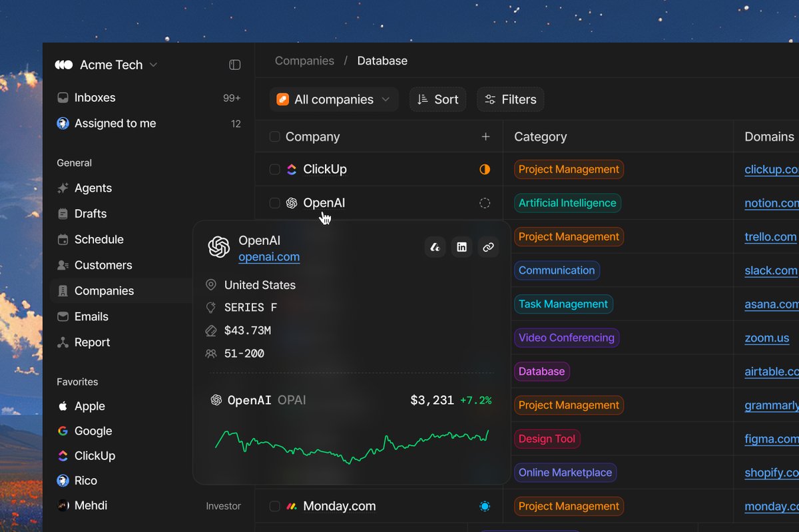
Task: Click the SERIES F funding stage
Action: coord(250,308)
